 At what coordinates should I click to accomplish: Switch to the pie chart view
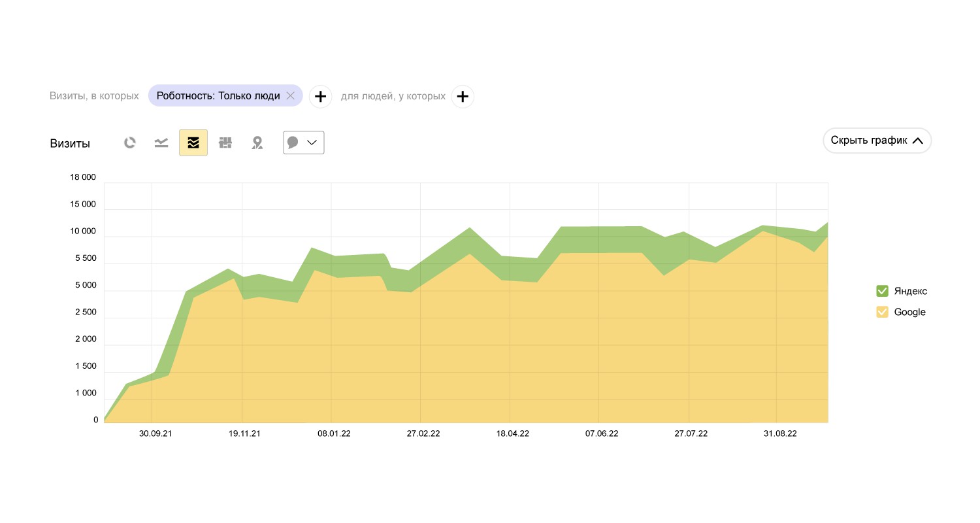click(x=130, y=143)
